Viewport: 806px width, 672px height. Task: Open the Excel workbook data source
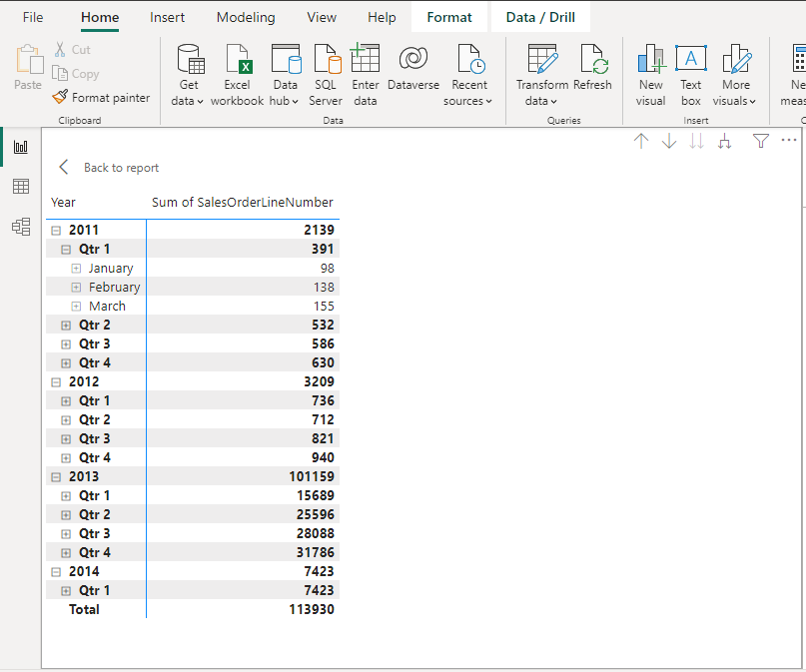pos(237,75)
